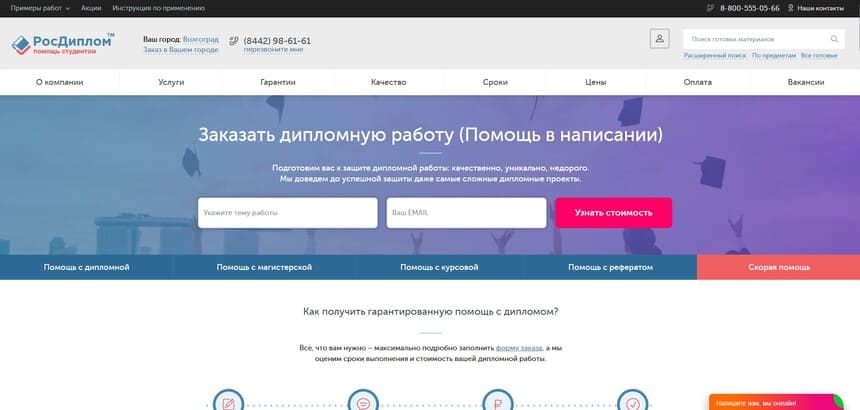Open the Качество menu item
860x410 pixels.
tap(389, 82)
